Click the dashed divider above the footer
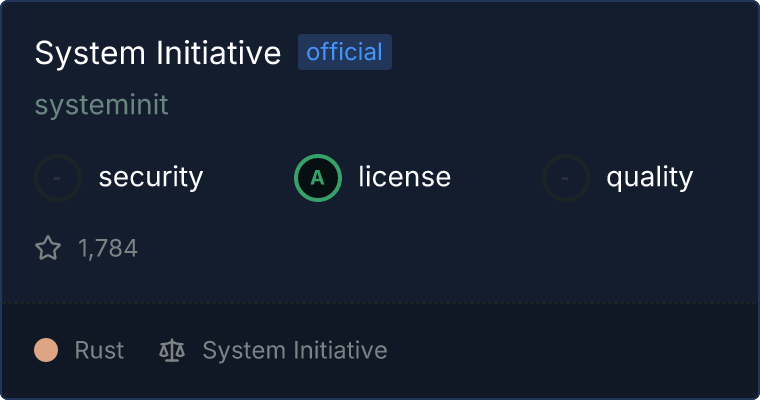This screenshot has height=400, width=760. tap(380, 301)
